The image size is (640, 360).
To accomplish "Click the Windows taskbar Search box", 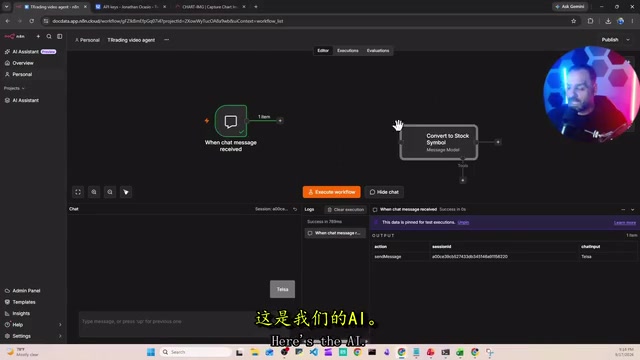I will [196, 352].
